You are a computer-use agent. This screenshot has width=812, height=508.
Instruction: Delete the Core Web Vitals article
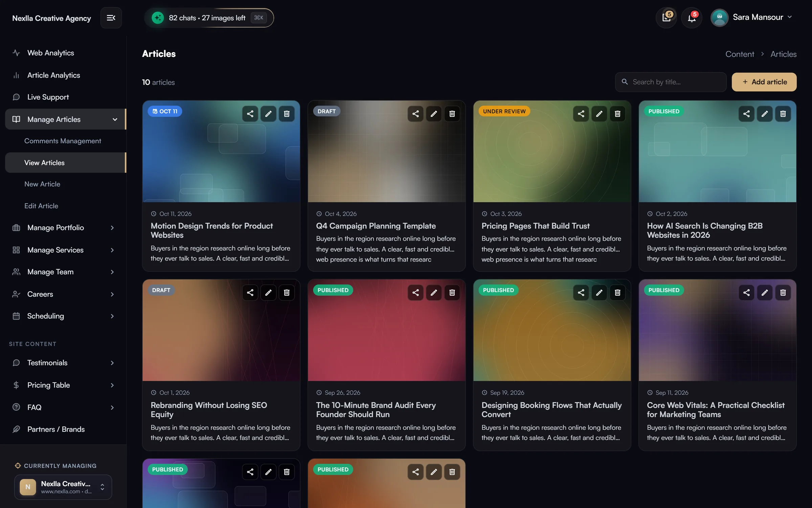tap(783, 293)
